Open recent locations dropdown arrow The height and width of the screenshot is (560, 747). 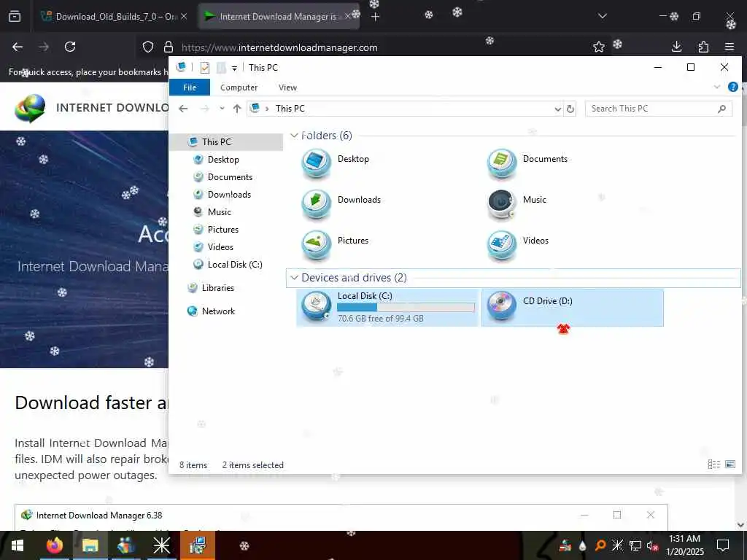tap(222, 109)
